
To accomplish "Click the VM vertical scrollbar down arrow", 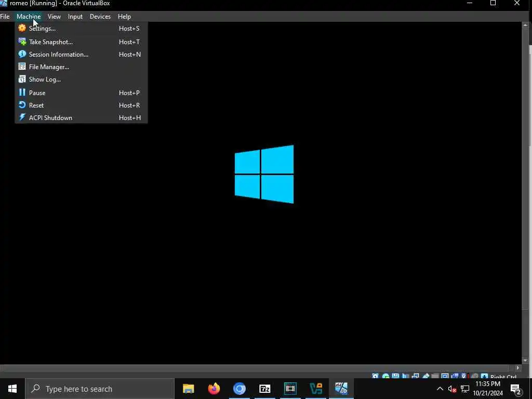I will (526, 361).
